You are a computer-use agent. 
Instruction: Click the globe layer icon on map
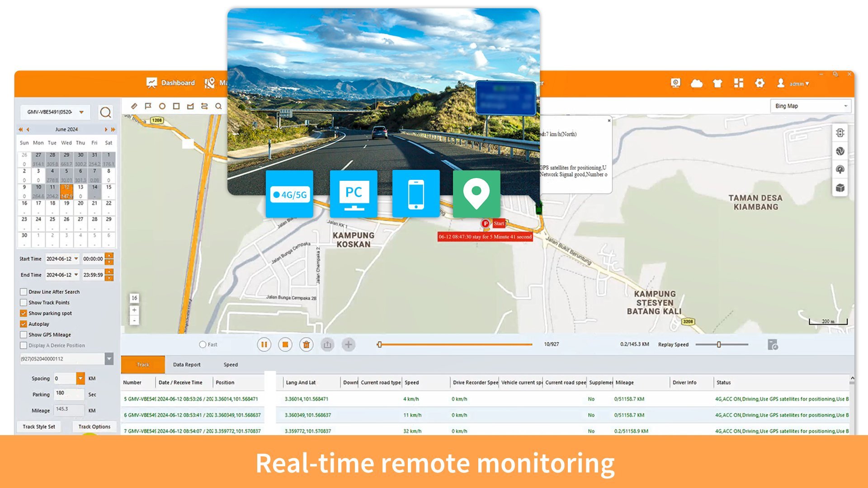840,151
